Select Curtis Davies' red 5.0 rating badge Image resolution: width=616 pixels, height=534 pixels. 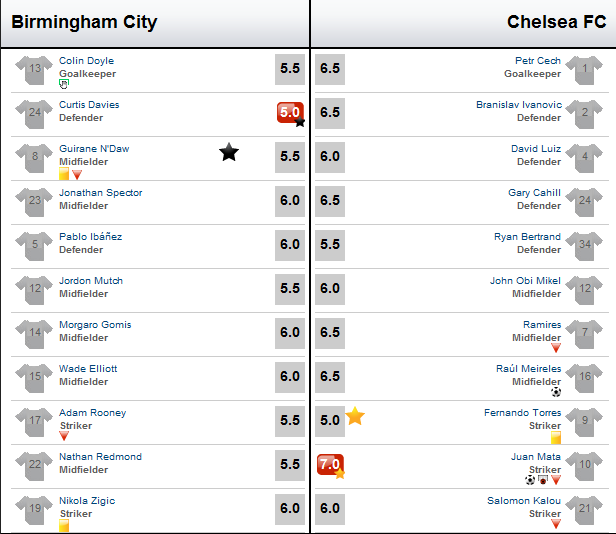[290, 112]
